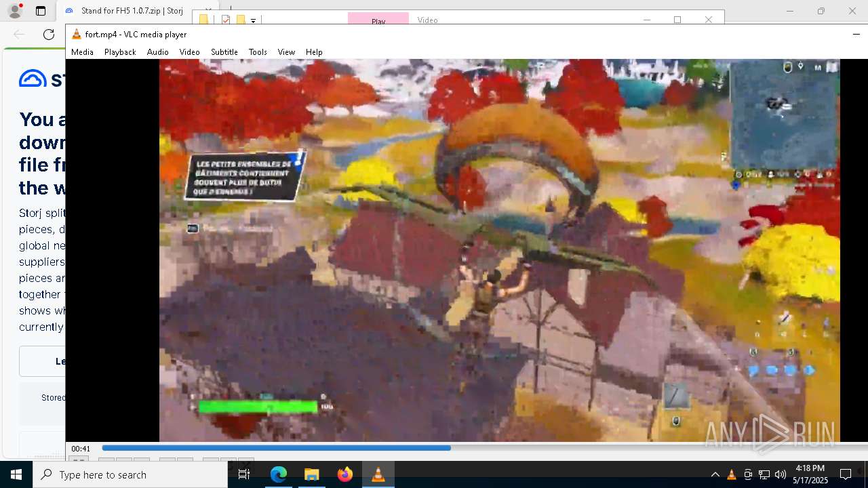Open the View menu
Viewport: 868px width, 488px height.
(x=286, y=52)
